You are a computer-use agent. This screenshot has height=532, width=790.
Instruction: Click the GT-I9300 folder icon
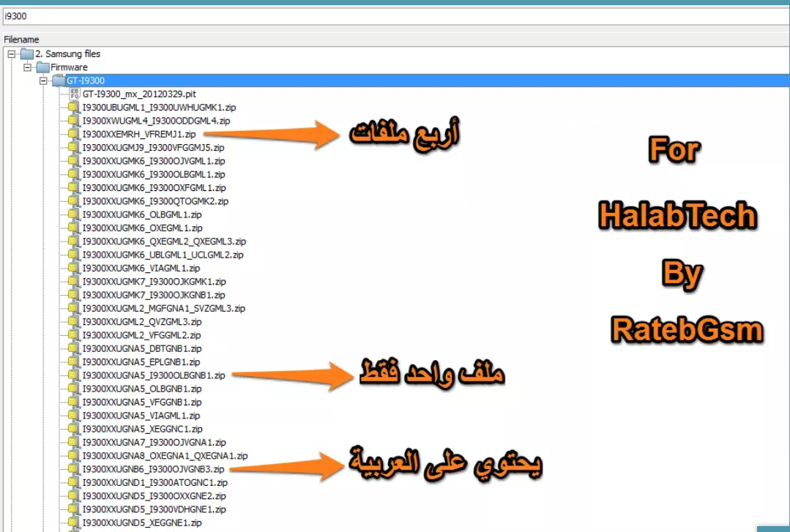(x=59, y=80)
